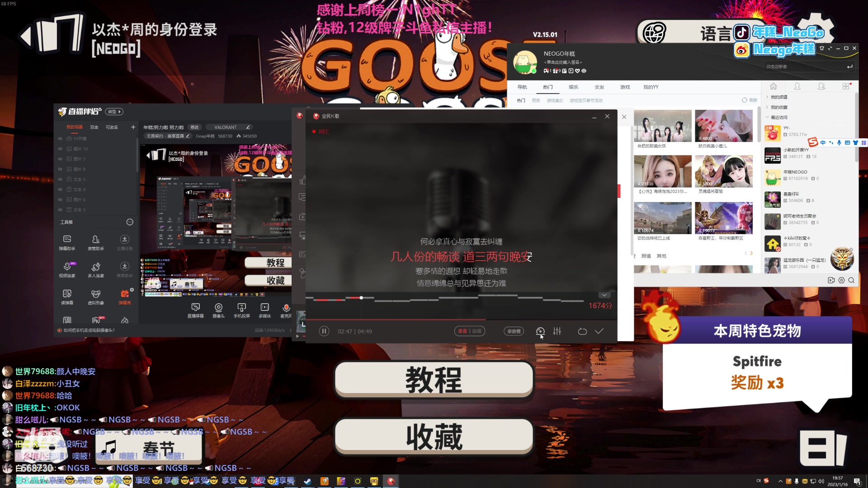Viewport: 868px width, 488px height.
Task: Toggle visibility of 文本 4 source
Action: point(60,189)
